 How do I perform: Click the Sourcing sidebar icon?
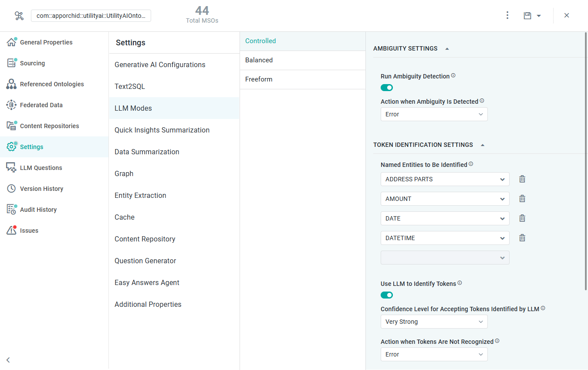tap(11, 63)
